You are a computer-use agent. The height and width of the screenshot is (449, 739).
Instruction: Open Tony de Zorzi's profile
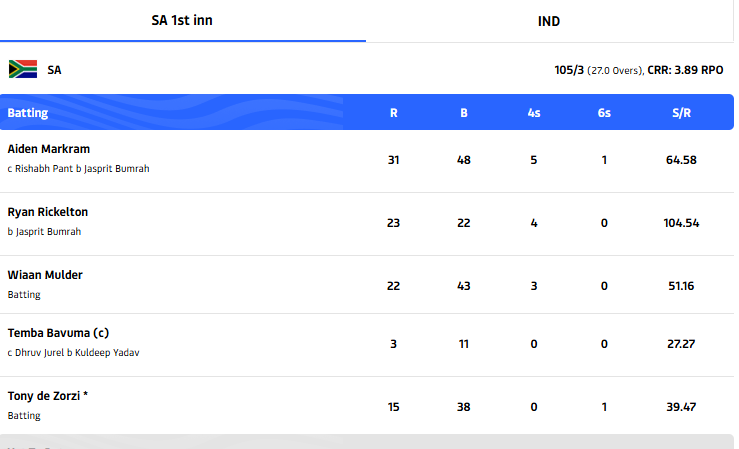click(48, 396)
